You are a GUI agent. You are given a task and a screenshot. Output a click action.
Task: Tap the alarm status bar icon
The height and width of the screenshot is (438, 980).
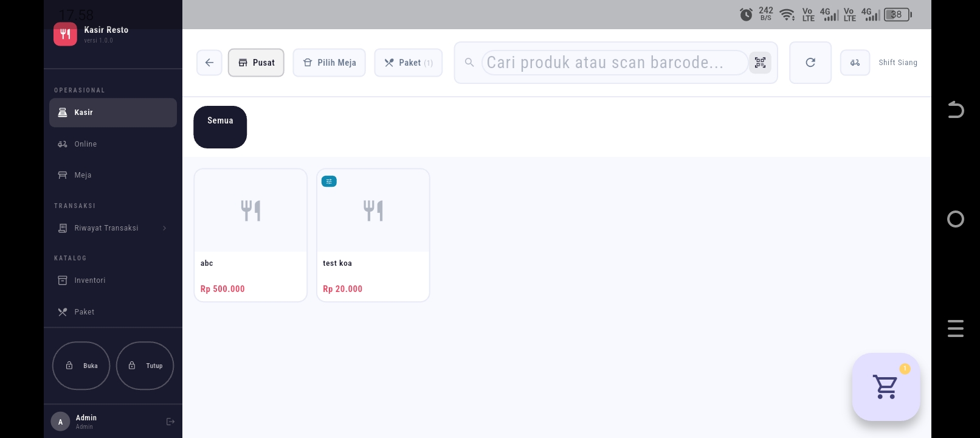pyautogui.click(x=746, y=15)
